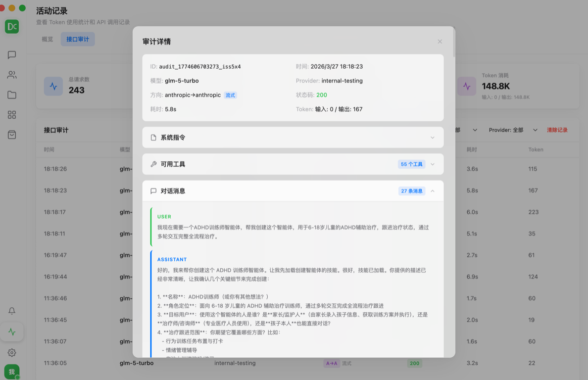This screenshot has height=380, width=588.
Task: Open the notifications bell icon
Action: click(12, 311)
